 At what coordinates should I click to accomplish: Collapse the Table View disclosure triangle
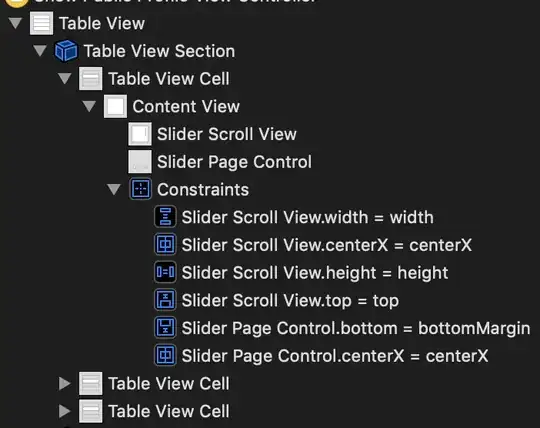15,23
